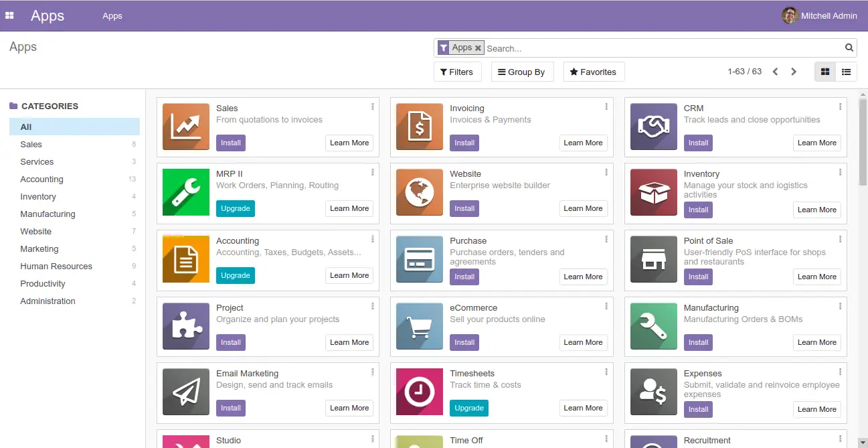
Task: Open the Timesheets card options menu
Action: [606, 372]
